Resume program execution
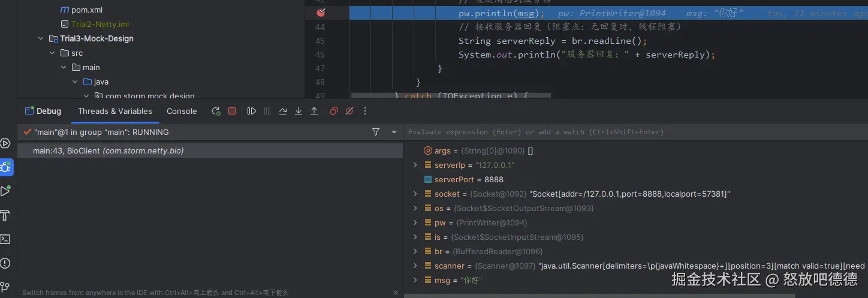The width and height of the screenshot is (868, 298). point(252,111)
